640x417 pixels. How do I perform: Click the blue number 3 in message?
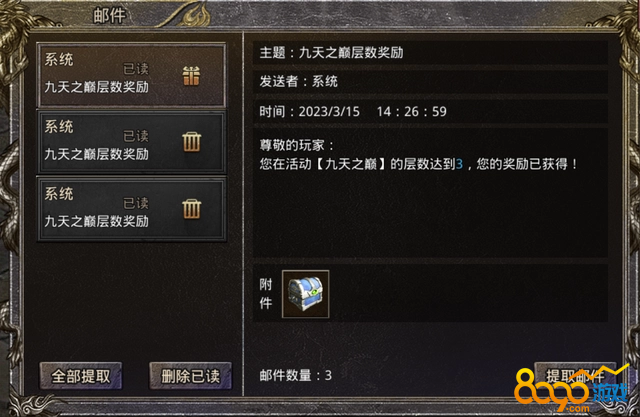click(x=459, y=164)
